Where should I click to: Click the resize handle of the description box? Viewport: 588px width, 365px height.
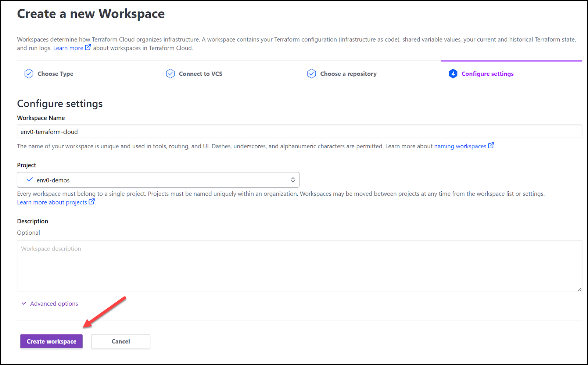coord(580,288)
